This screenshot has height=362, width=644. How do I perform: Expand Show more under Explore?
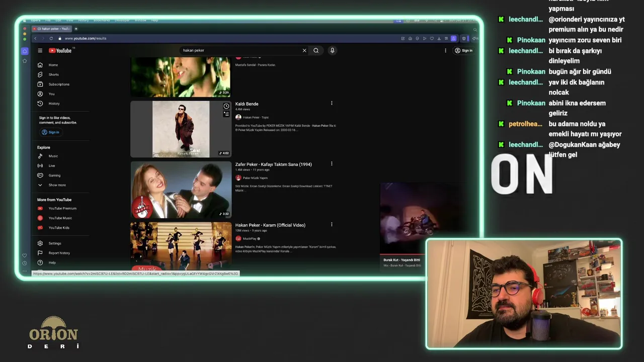[x=53, y=185]
